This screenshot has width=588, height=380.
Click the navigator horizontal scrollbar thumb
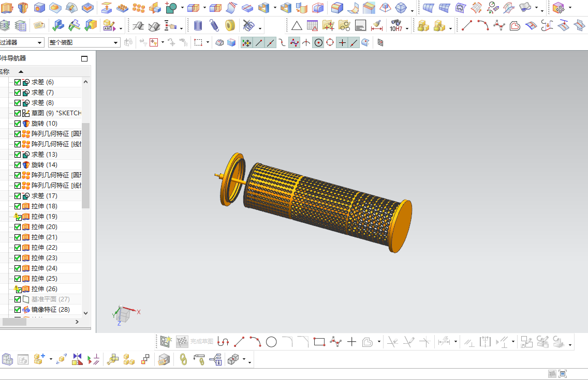point(14,322)
